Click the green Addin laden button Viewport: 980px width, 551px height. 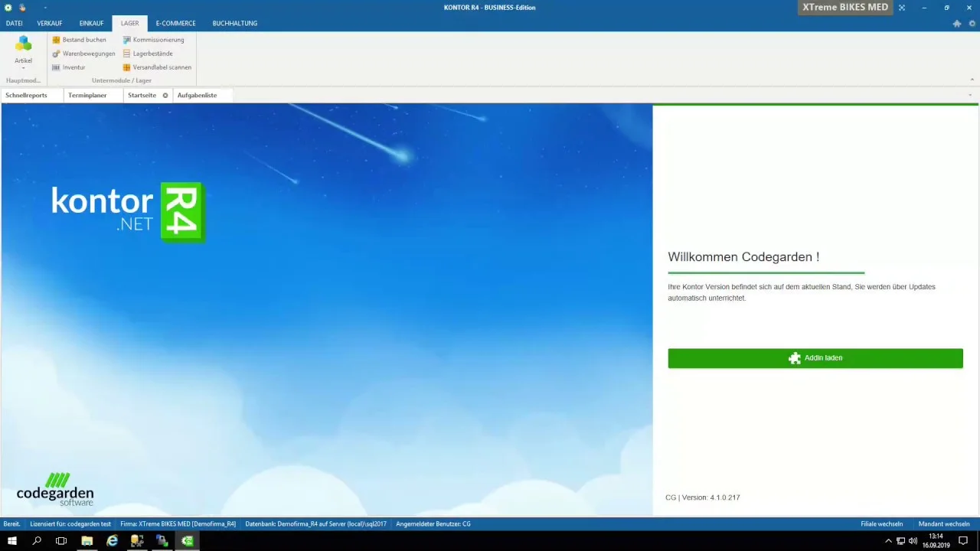pyautogui.click(x=815, y=358)
